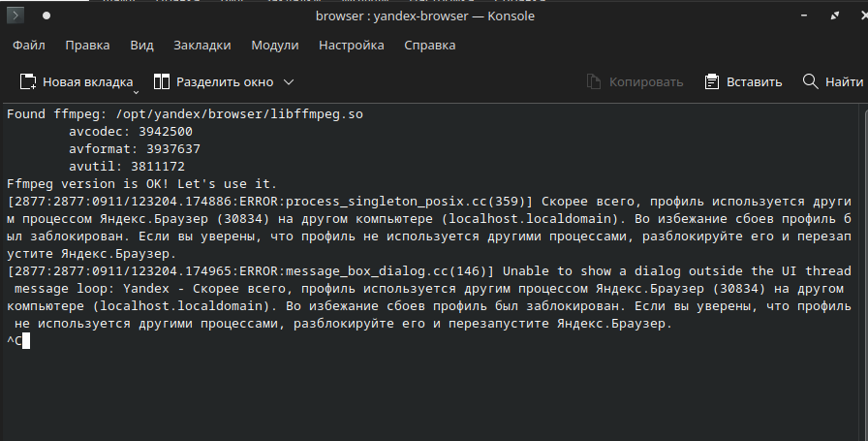Expand the Разделить окно chevron
This screenshot has width=868, height=441.
point(289,82)
